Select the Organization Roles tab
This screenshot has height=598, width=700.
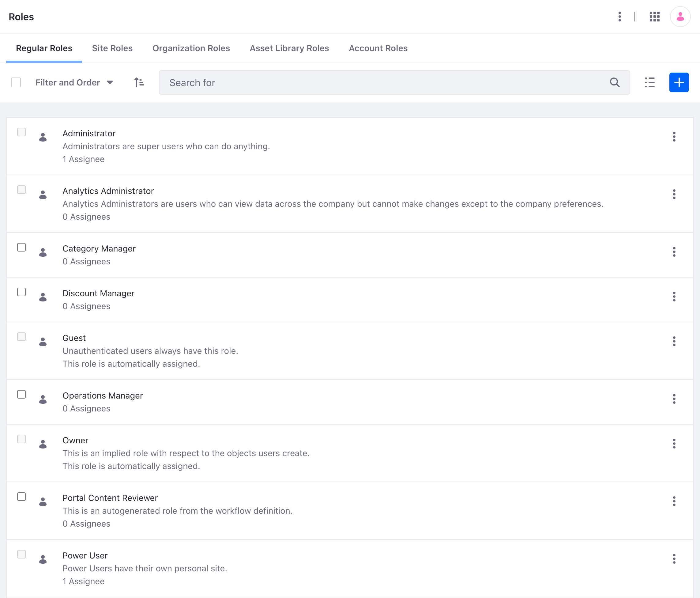coord(191,48)
